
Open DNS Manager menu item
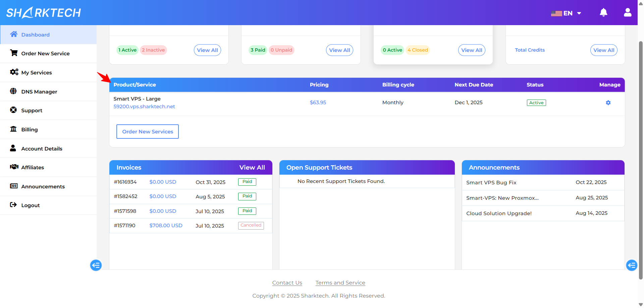click(48, 92)
